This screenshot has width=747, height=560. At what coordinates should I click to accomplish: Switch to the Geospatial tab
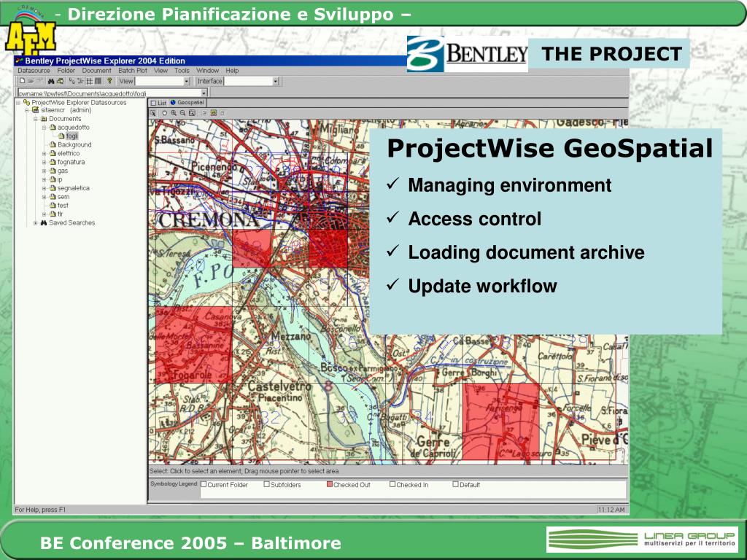[x=187, y=103]
